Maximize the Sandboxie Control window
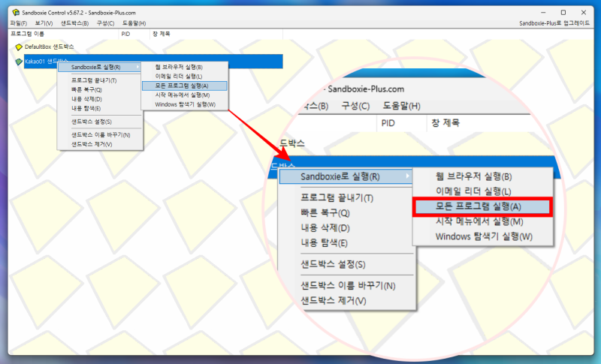601x364 pixels. point(563,13)
